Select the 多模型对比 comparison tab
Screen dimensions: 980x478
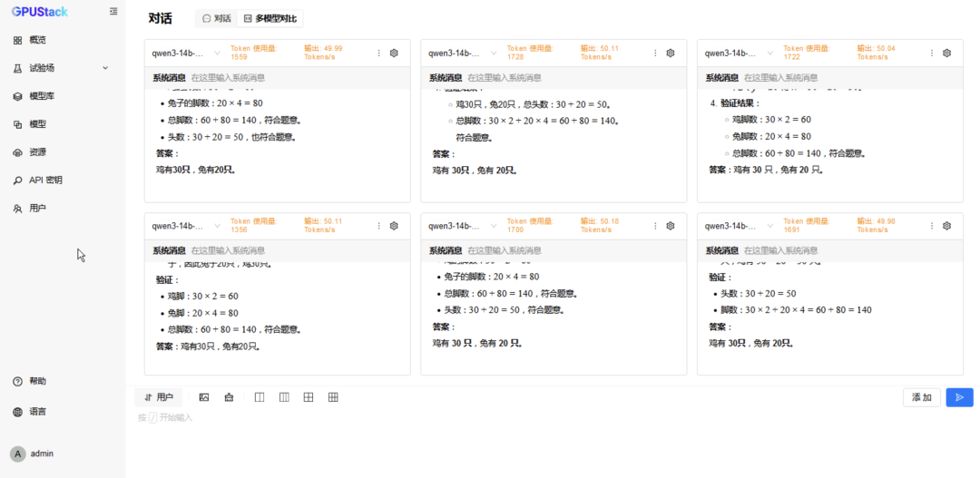click(x=270, y=19)
